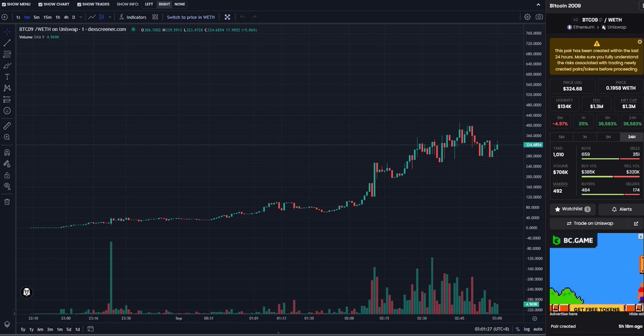Toggle auto scale mode
644x336 pixels.
[x=538, y=329]
